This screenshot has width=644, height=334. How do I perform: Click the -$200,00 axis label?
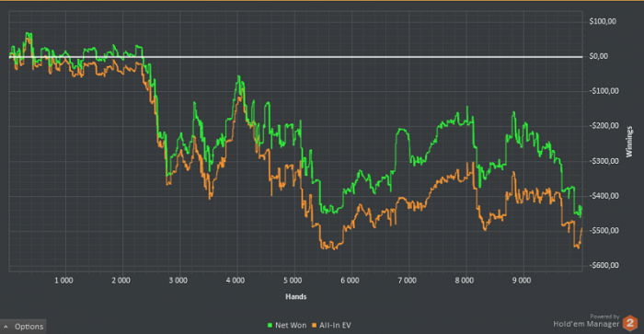pyautogui.click(x=604, y=126)
